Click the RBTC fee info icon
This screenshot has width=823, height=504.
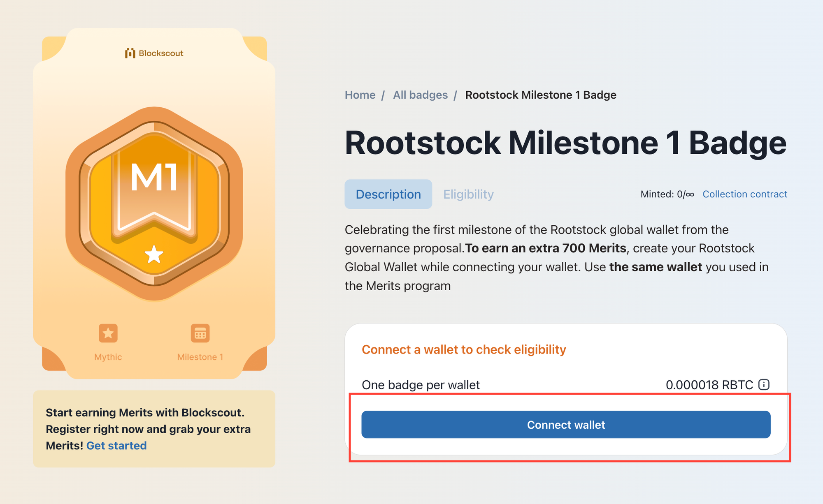pyautogui.click(x=764, y=384)
